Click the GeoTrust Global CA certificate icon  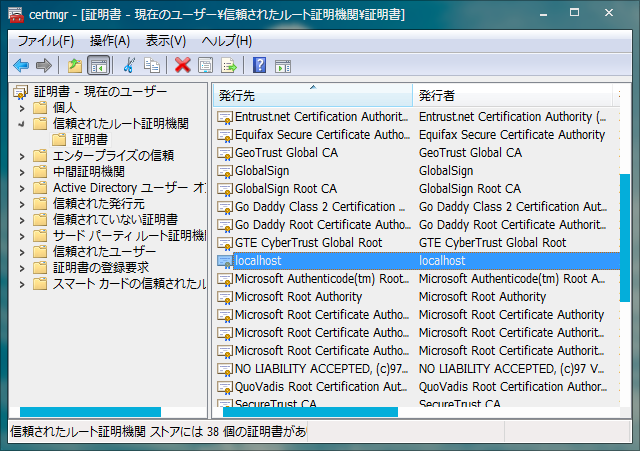[224, 153]
